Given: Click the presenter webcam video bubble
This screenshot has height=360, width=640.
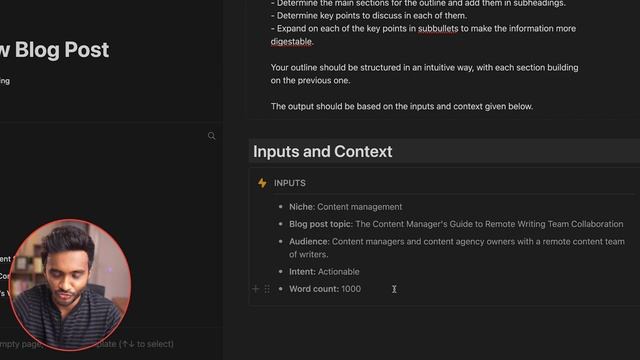Looking at the screenshot, I should (70, 285).
